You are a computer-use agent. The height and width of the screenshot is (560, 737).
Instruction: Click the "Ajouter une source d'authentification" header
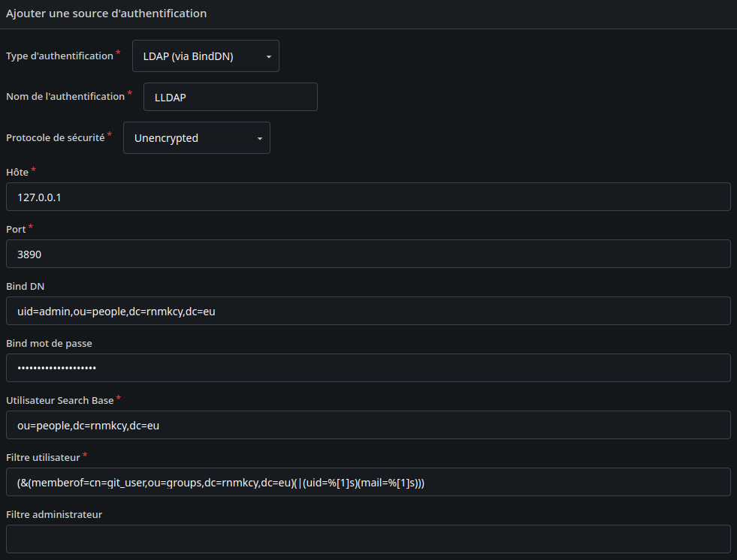click(106, 14)
